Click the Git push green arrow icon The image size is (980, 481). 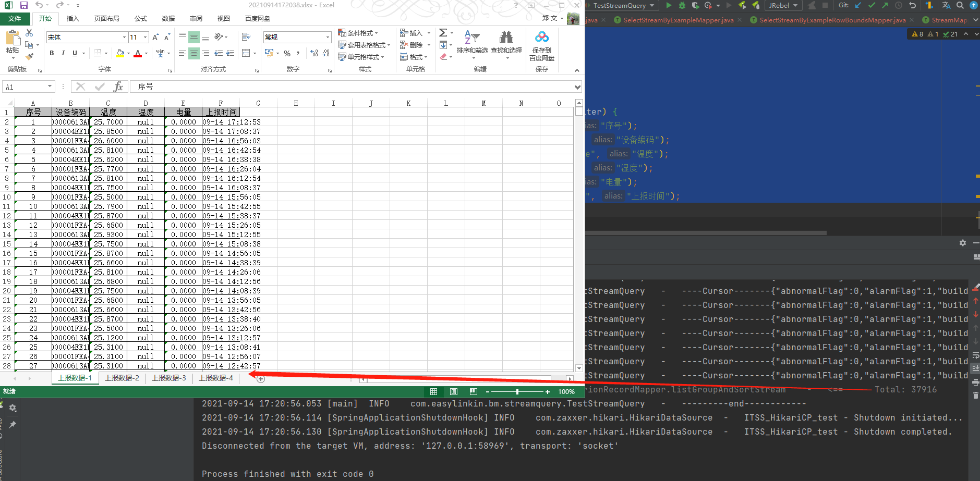885,5
